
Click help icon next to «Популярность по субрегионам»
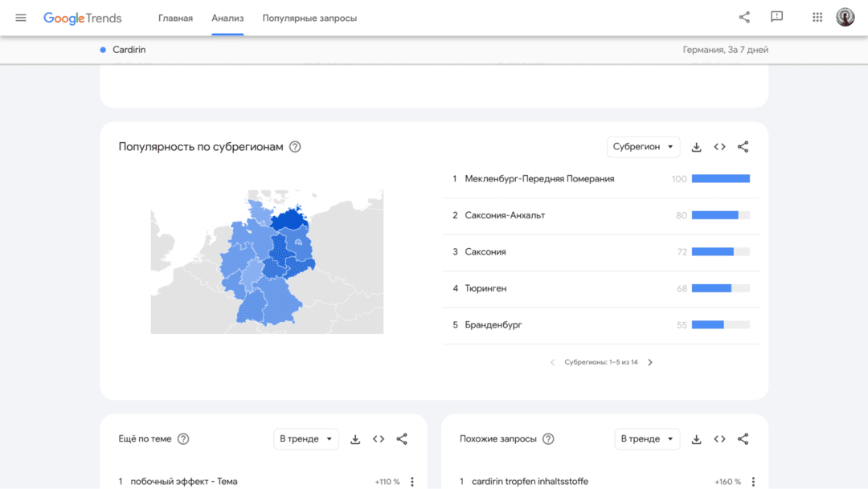[x=294, y=147]
